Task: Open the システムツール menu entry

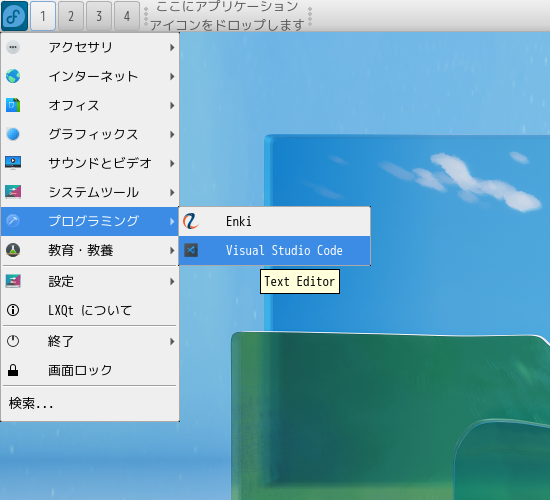Action: (x=90, y=192)
